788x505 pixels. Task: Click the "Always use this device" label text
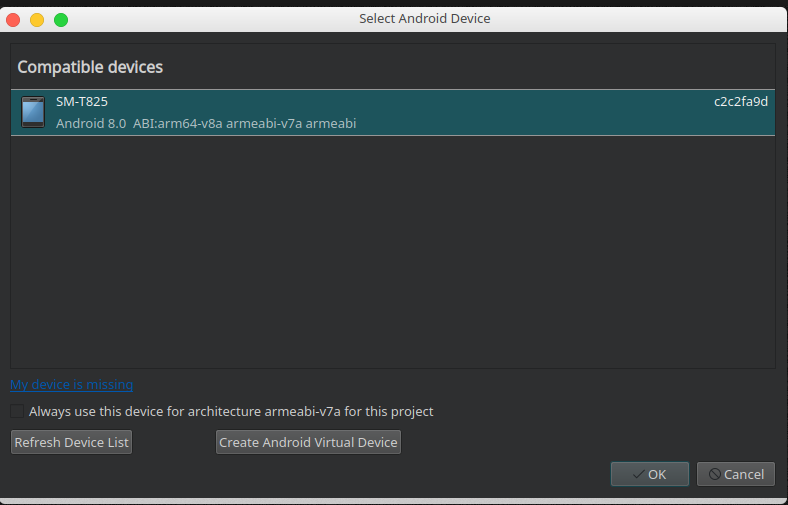(x=231, y=411)
